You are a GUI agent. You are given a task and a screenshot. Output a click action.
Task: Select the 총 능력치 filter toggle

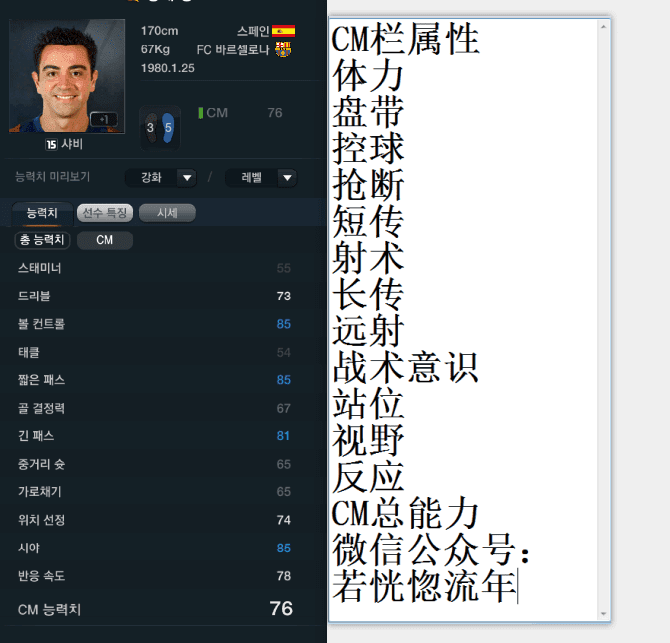pyautogui.click(x=42, y=240)
